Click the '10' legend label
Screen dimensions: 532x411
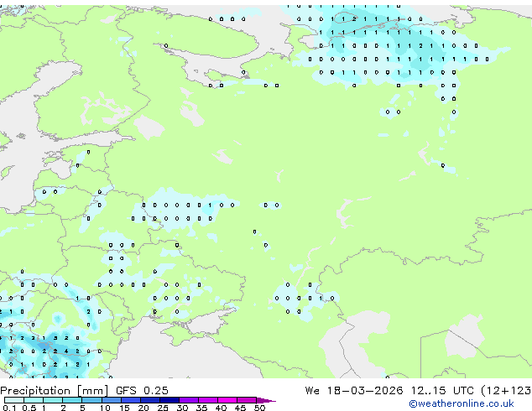(x=105, y=408)
